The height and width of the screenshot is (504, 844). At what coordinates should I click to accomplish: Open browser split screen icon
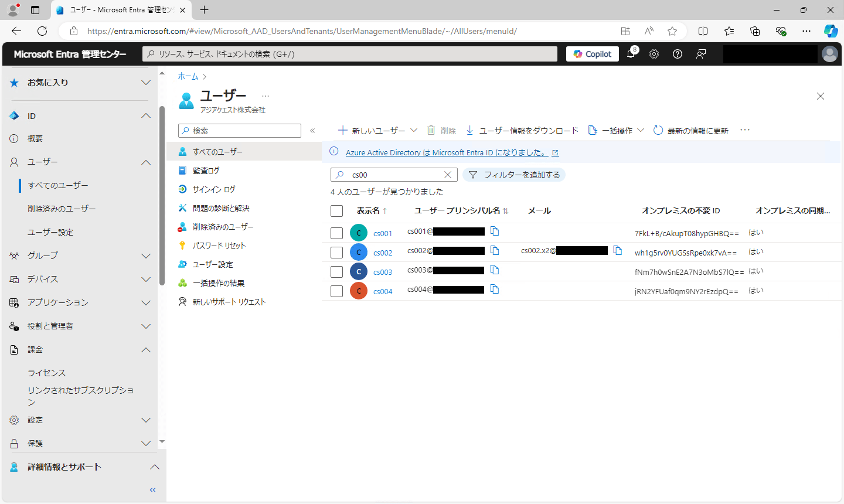[x=703, y=31]
